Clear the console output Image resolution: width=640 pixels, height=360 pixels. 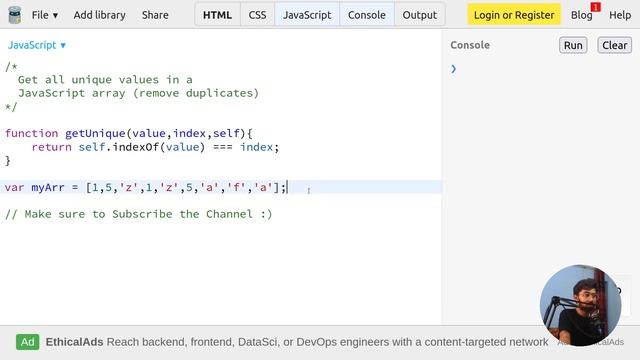614,45
